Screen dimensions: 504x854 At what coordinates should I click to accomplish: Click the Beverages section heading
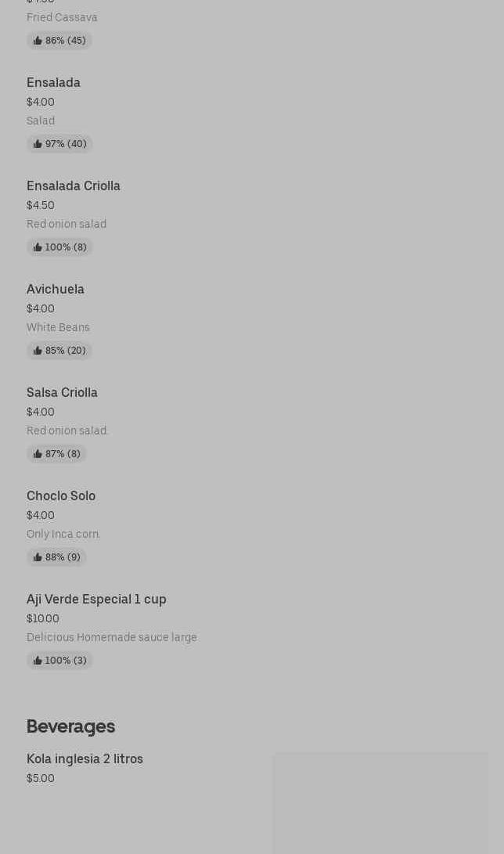click(x=70, y=726)
